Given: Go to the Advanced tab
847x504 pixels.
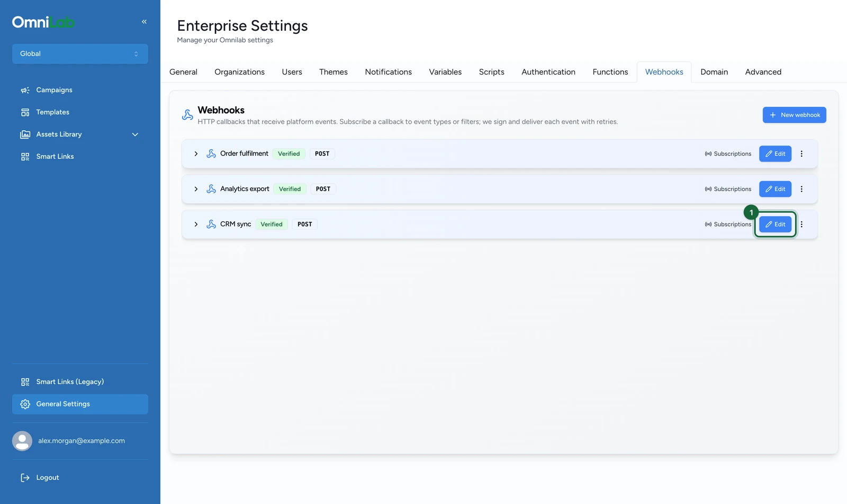Looking at the screenshot, I should point(763,72).
